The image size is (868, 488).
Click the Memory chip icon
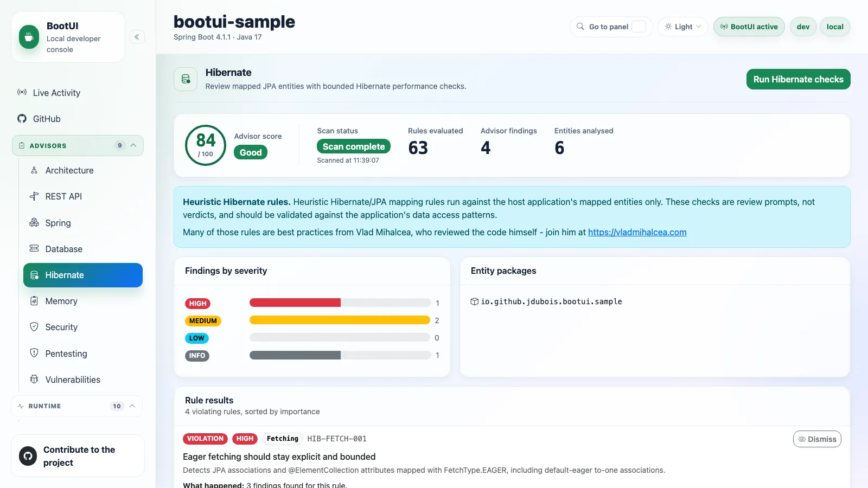pyautogui.click(x=34, y=300)
